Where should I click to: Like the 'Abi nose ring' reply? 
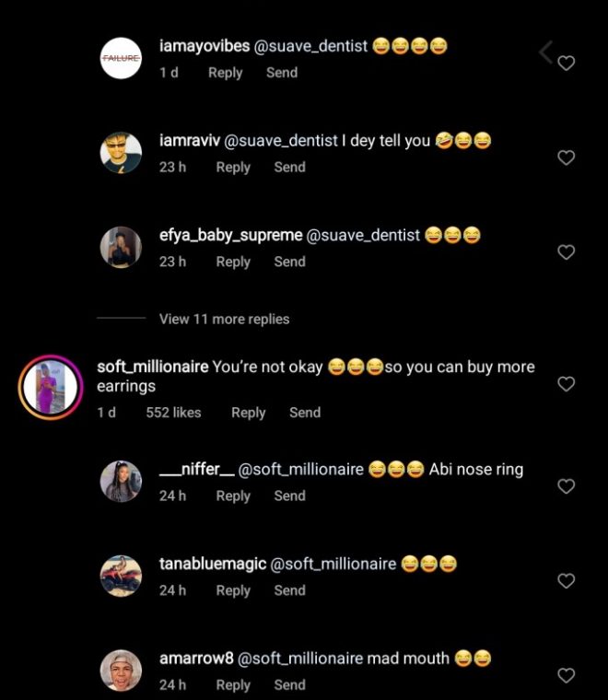click(x=567, y=486)
